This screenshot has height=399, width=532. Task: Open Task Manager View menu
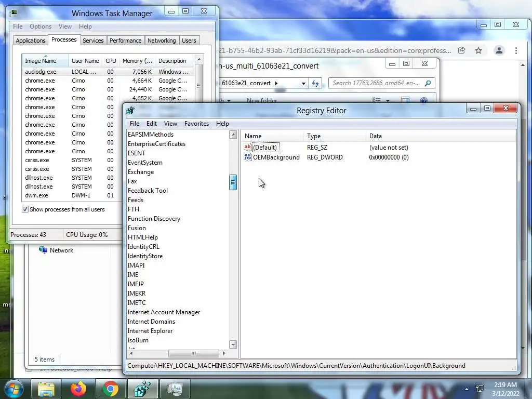[x=65, y=26]
